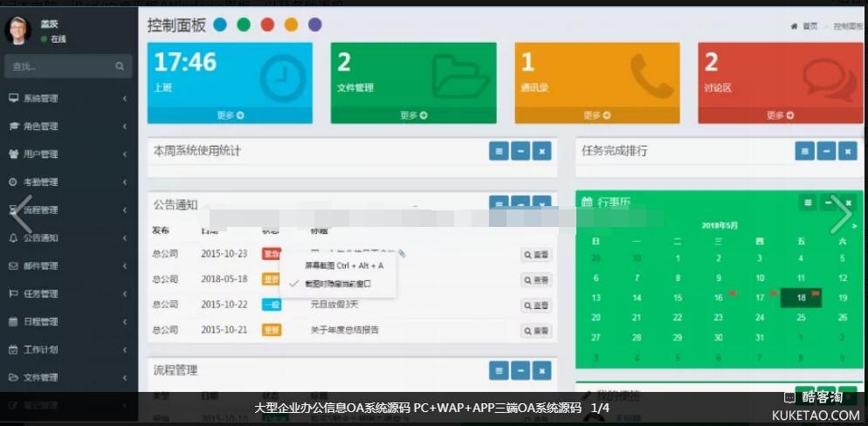This screenshot has width=868, height=426.
Task: Select 屏幕截图 Ctrl+Alt+A menu entry
Action: [343, 265]
